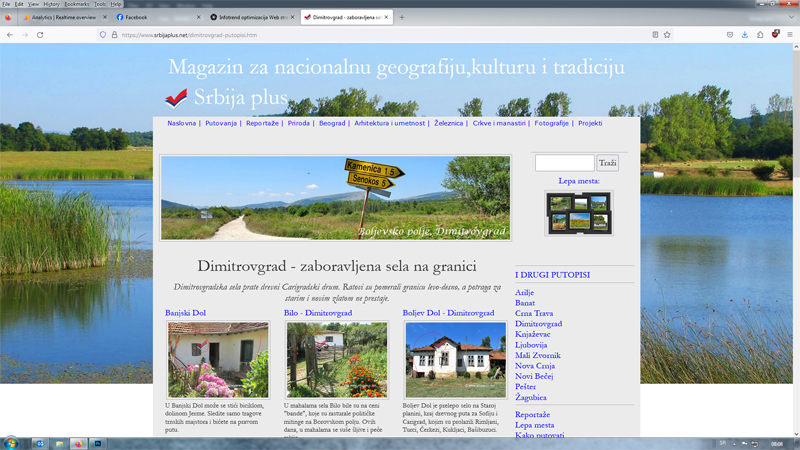Screen dimensions: 800x450
Task: Open the Help menu
Action: [116, 4]
